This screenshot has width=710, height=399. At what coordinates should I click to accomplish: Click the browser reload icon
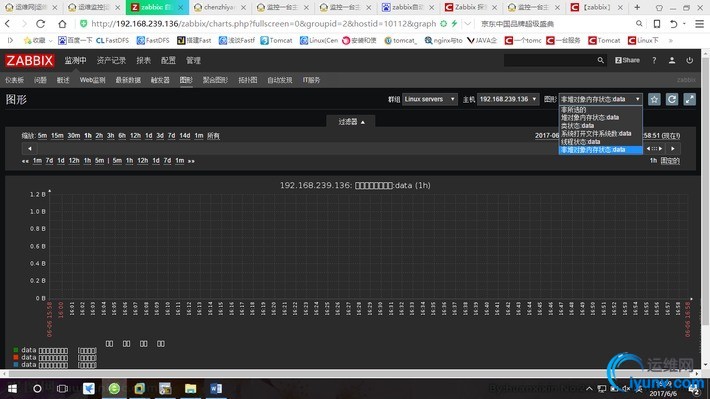pyautogui.click(x=40, y=24)
